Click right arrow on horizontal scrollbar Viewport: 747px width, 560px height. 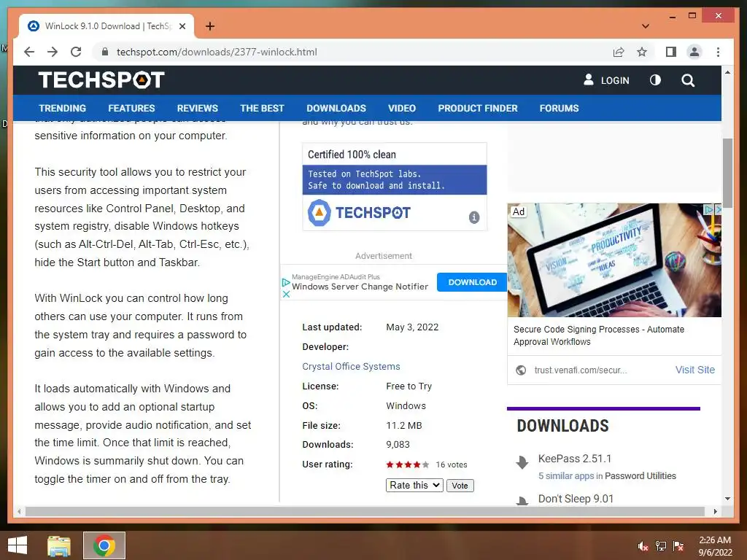(715, 511)
